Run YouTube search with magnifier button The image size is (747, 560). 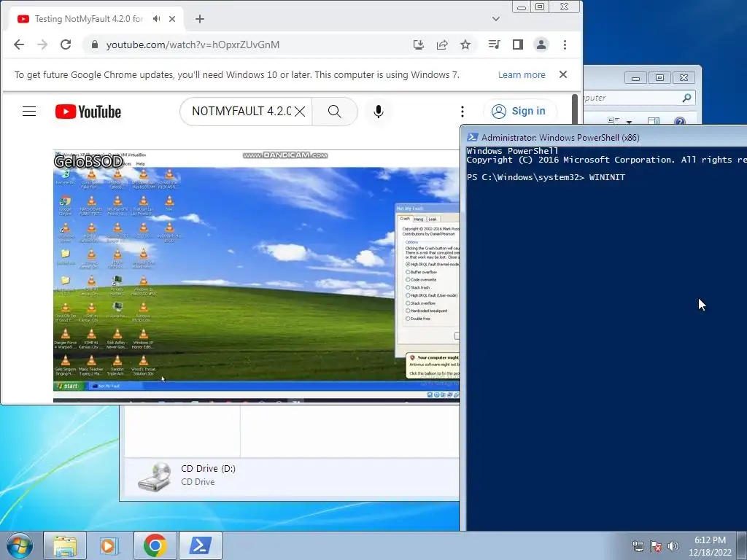(x=334, y=112)
